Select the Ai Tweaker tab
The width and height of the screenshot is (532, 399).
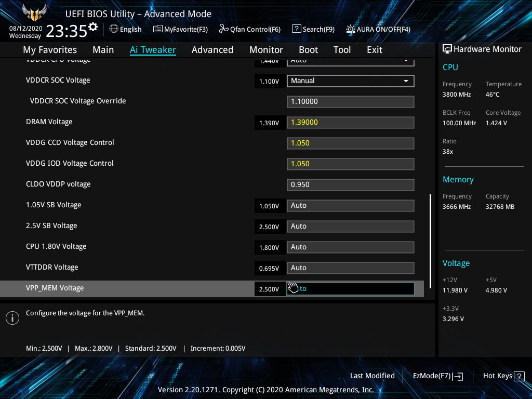coord(153,50)
